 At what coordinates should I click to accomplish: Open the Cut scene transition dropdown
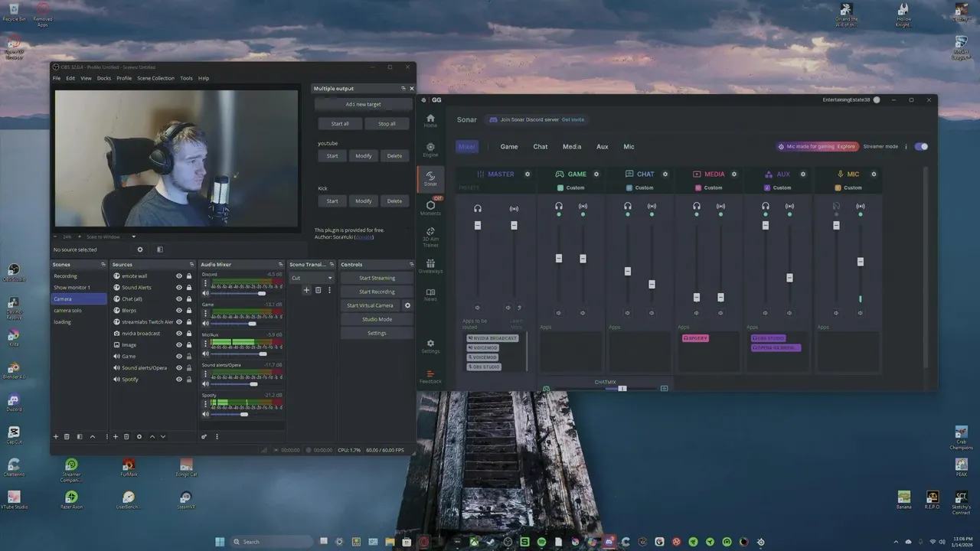(x=312, y=278)
